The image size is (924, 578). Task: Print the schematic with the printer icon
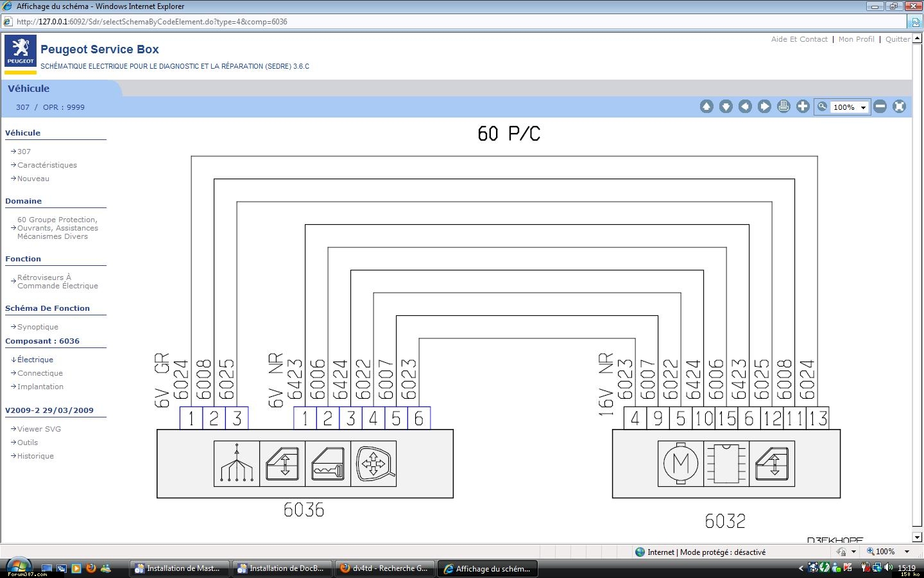(x=783, y=107)
